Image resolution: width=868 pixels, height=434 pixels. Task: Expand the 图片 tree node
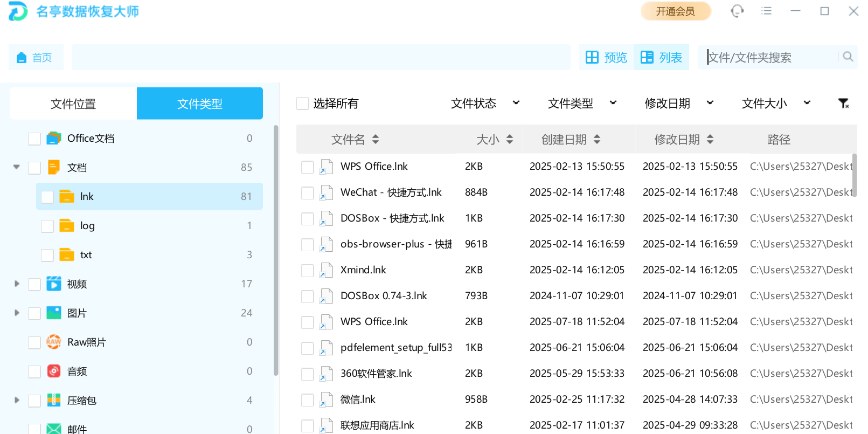tap(17, 313)
